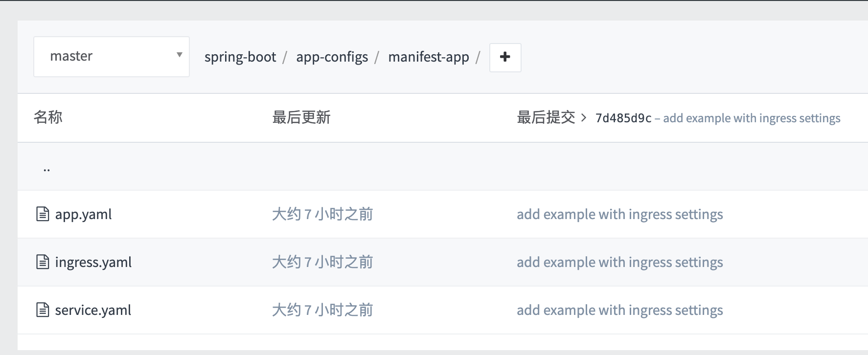Go to spring-boot breadcrumb
This screenshot has width=868, height=355.
coord(240,57)
